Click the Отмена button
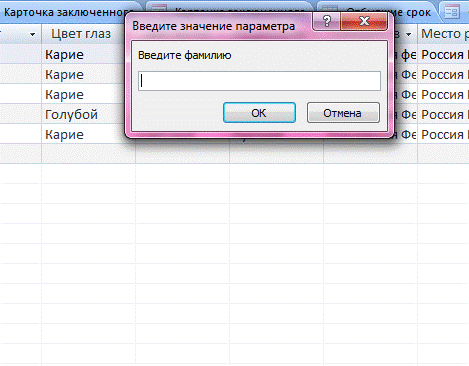The width and height of the screenshot is (469, 366). tap(343, 113)
